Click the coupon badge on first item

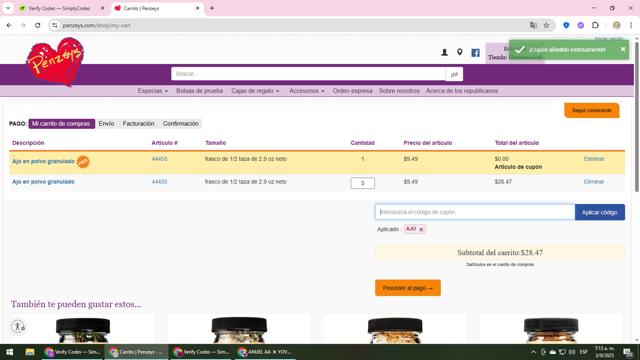(x=83, y=162)
